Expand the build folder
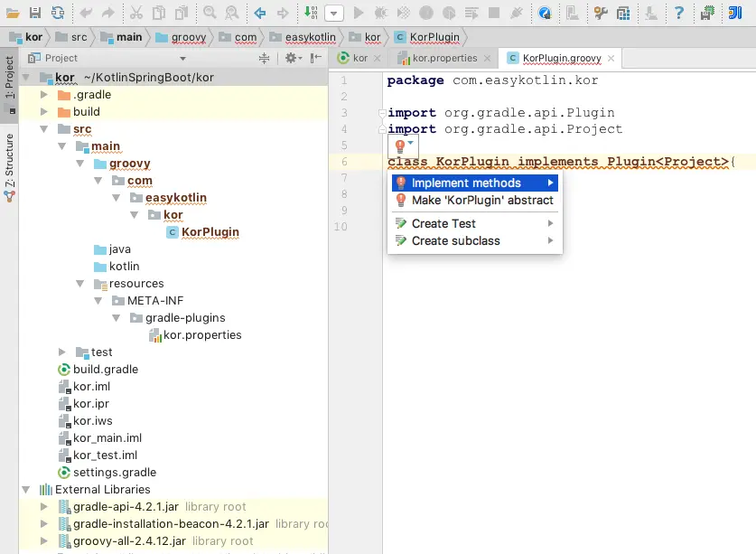The height and width of the screenshot is (554, 756). [44, 112]
